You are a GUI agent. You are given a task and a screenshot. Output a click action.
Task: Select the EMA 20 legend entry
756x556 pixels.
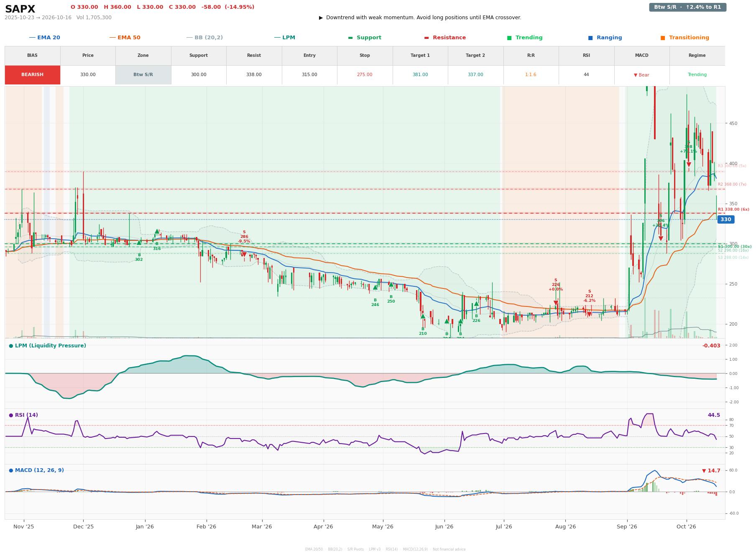point(45,38)
